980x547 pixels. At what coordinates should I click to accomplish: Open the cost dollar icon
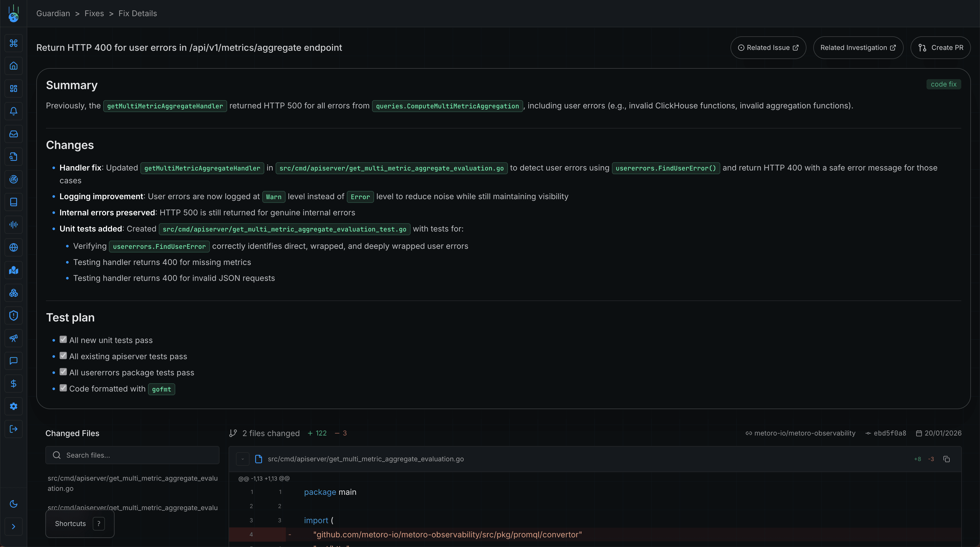[x=14, y=383]
